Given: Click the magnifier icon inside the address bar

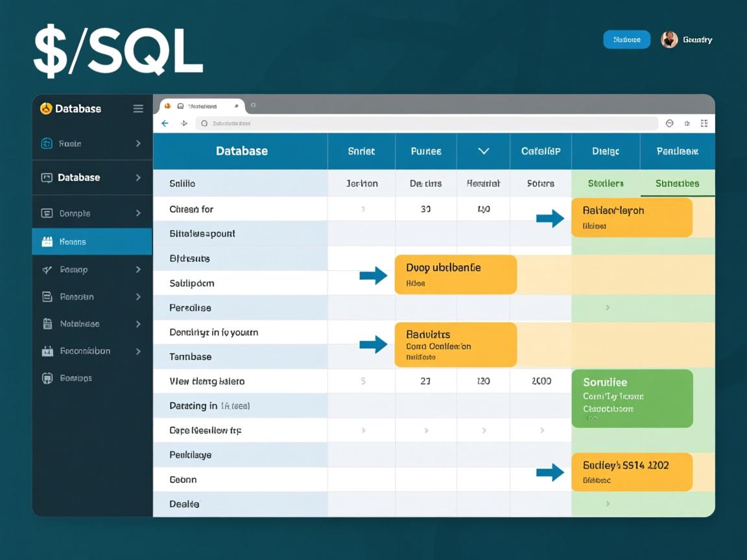Looking at the screenshot, I should tap(204, 123).
